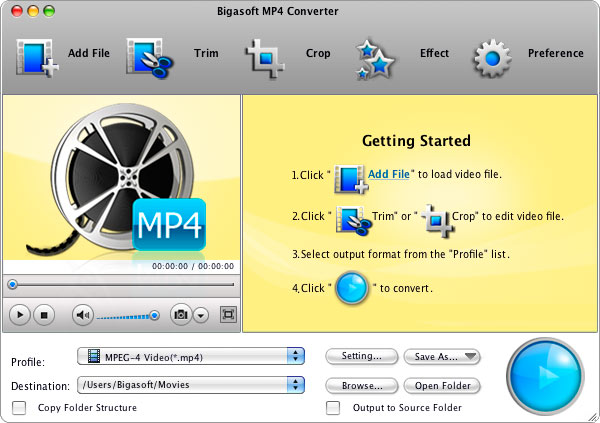Toggle fullscreen preview icon
This screenshot has height=423, width=600.
tap(227, 315)
